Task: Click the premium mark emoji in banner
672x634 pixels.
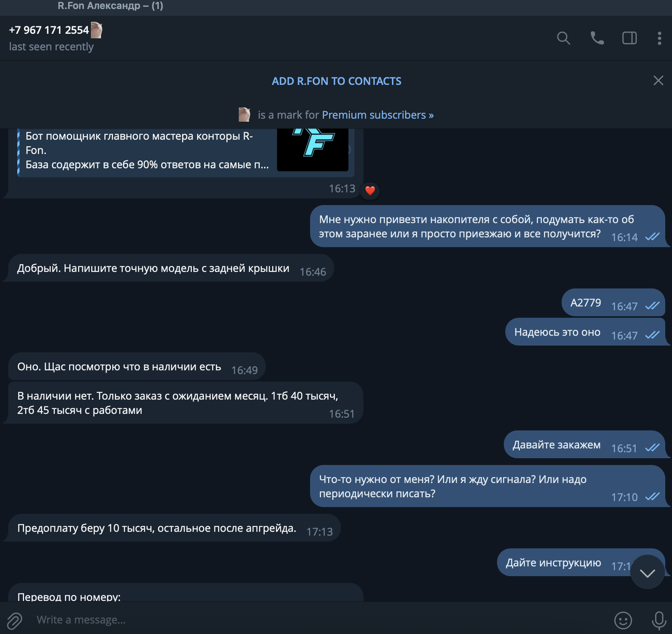Action: (244, 115)
